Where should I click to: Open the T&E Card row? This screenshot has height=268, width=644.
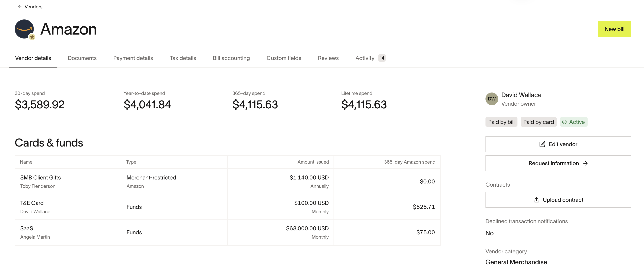click(x=227, y=207)
